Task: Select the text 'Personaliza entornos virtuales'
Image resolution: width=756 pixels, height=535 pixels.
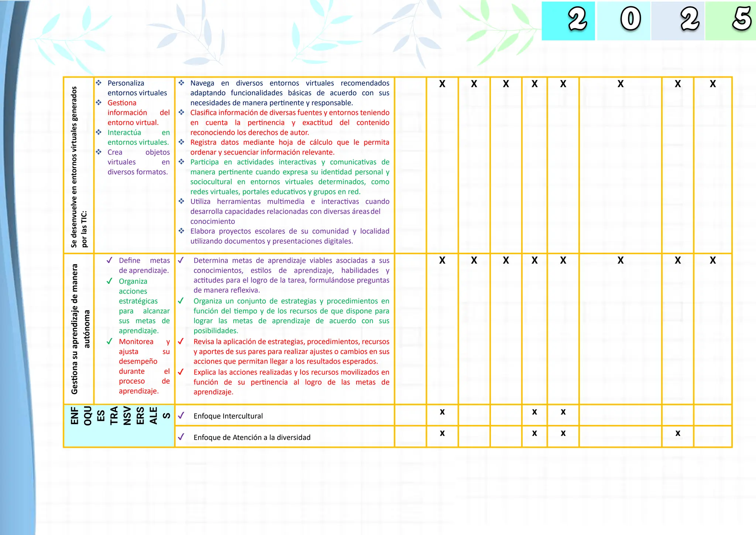Action: point(137,88)
